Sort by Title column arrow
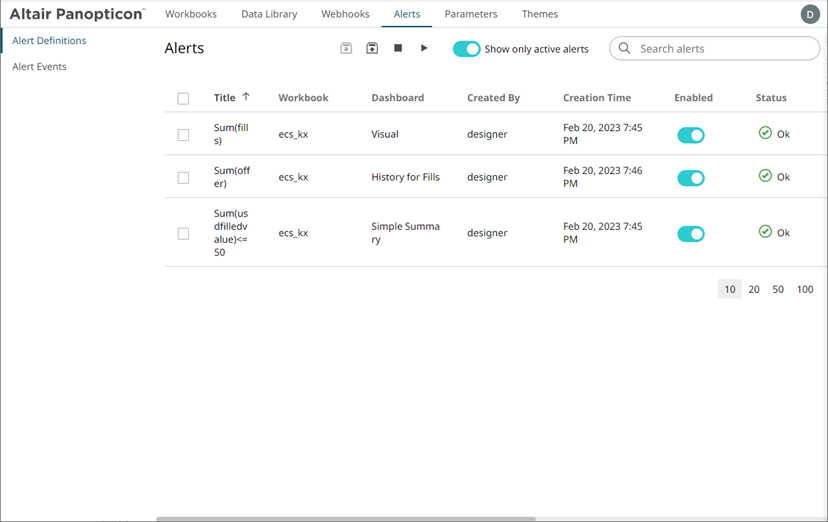Screen dimensions: 828x522 point(246,97)
